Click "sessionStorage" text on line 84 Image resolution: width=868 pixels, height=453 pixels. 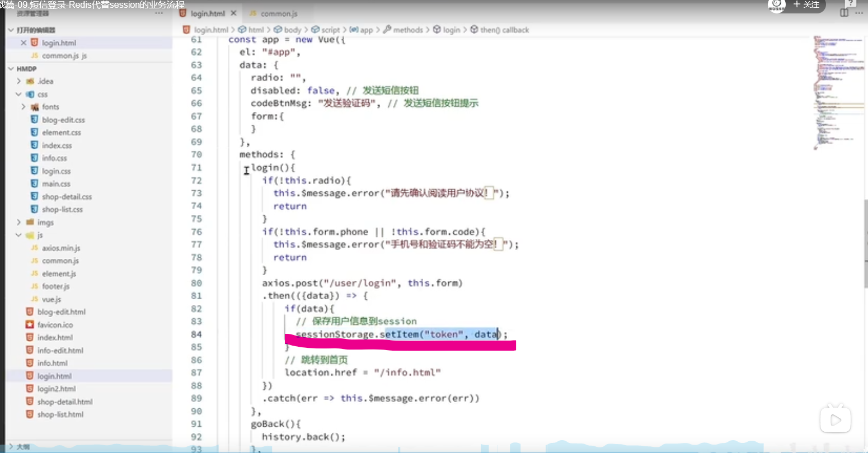pyautogui.click(x=335, y=334)
